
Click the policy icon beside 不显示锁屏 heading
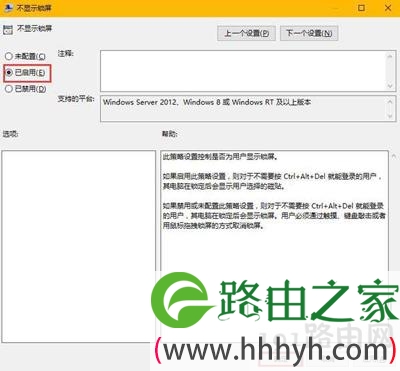(x=8, y=30)
